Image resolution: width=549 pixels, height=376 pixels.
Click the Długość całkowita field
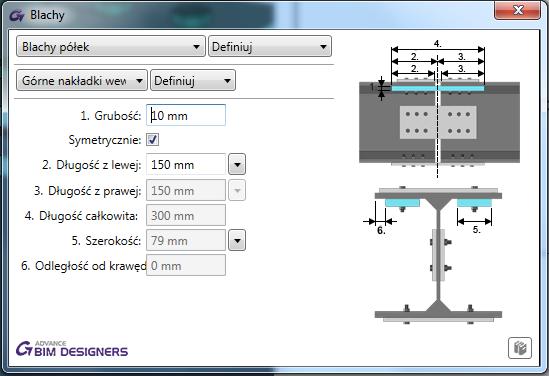(186, 215)
